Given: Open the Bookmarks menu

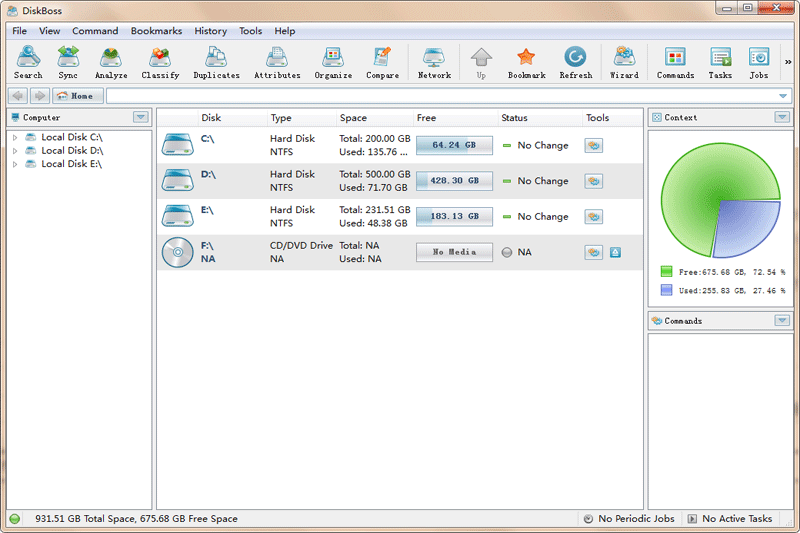Looking at the screenshot, I should coord(156,31).
